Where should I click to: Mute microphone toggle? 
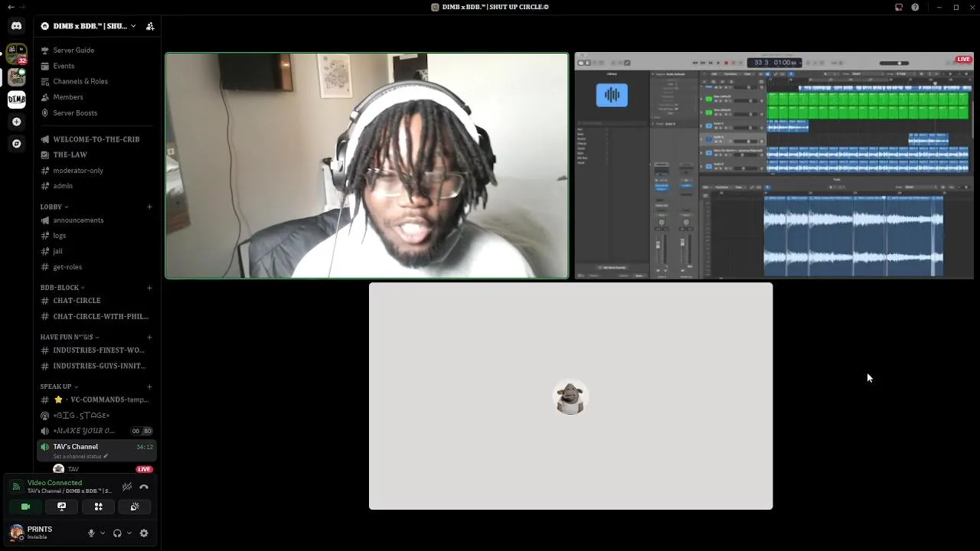click(x=91, y=533)
